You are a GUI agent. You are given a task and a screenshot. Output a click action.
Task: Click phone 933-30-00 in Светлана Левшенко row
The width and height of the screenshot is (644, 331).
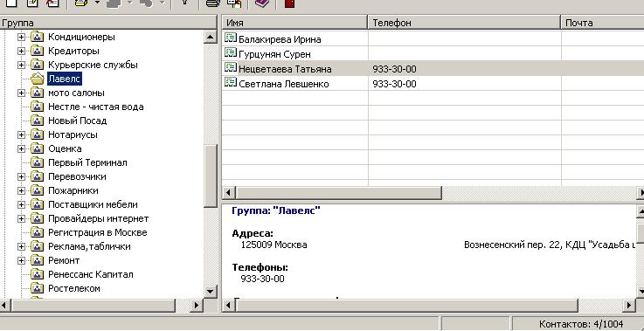pyautogui.click(x=394, y=84)
